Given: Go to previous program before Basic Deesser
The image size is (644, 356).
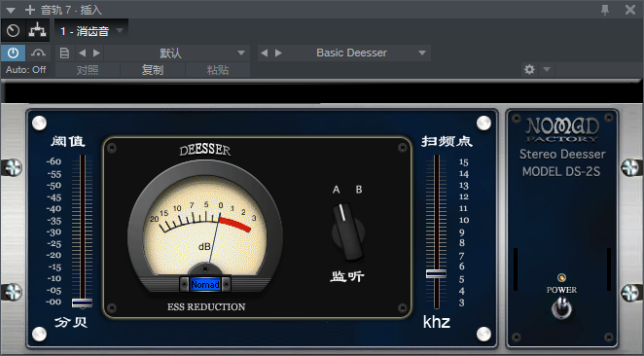Looking at the screenshot, I should tap(264, 53).
